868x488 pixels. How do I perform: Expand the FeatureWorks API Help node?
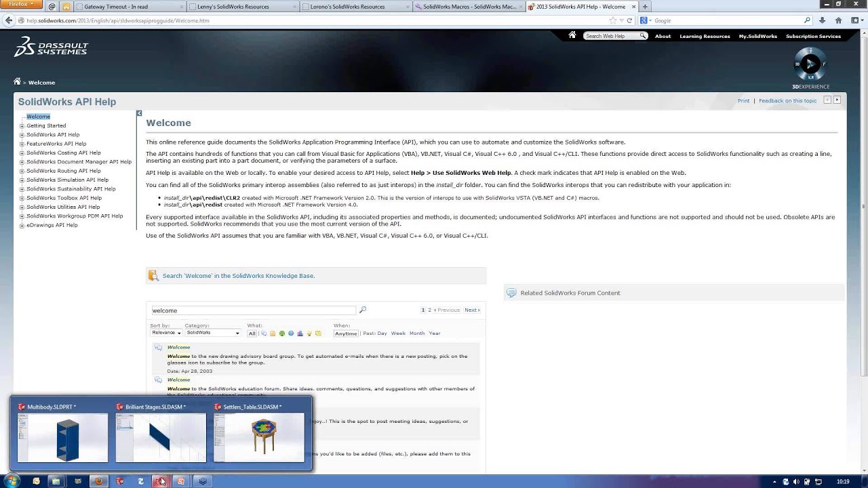(22, 144)
